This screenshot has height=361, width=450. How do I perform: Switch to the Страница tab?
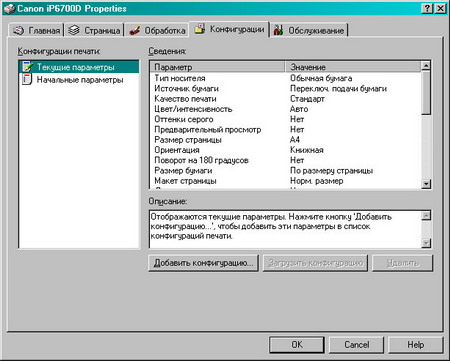pyautogui.click(x=94, y=30)
